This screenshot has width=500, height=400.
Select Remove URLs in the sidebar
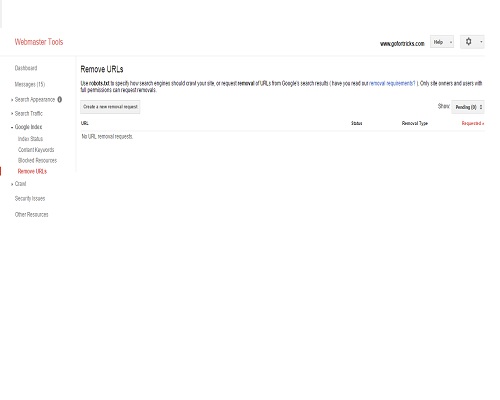(x=32, y=171)
